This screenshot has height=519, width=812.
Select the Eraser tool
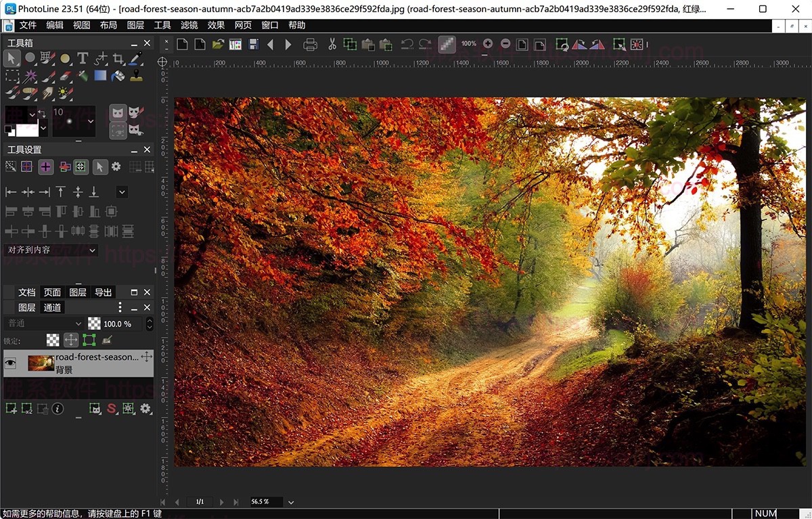coord(66,75)
